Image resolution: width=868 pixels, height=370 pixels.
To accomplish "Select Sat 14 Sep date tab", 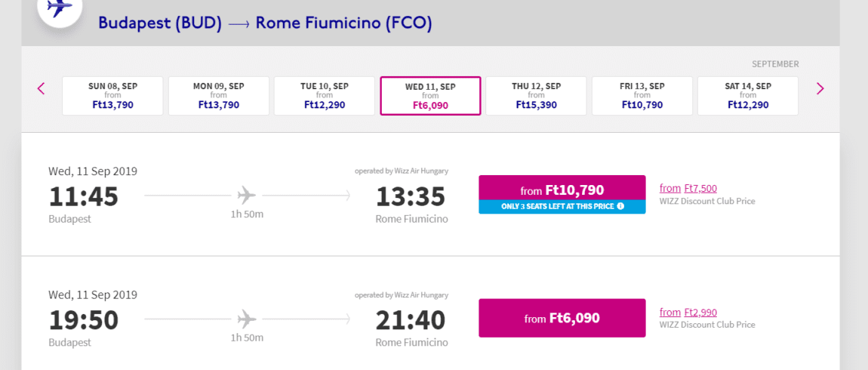I will (x=748, y=96).
